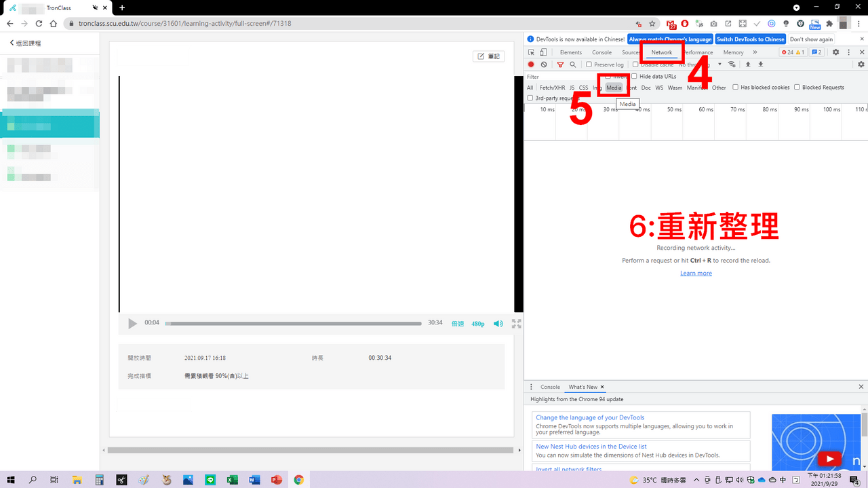
Task: Click the Don't show again button
Action: 811,39
